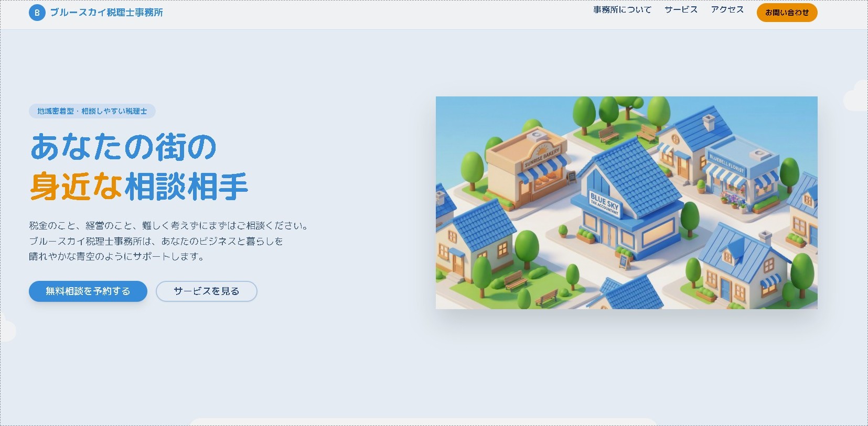Click the ブルースカイ税理士事務所 site title
868x426 pixels.
106,13
